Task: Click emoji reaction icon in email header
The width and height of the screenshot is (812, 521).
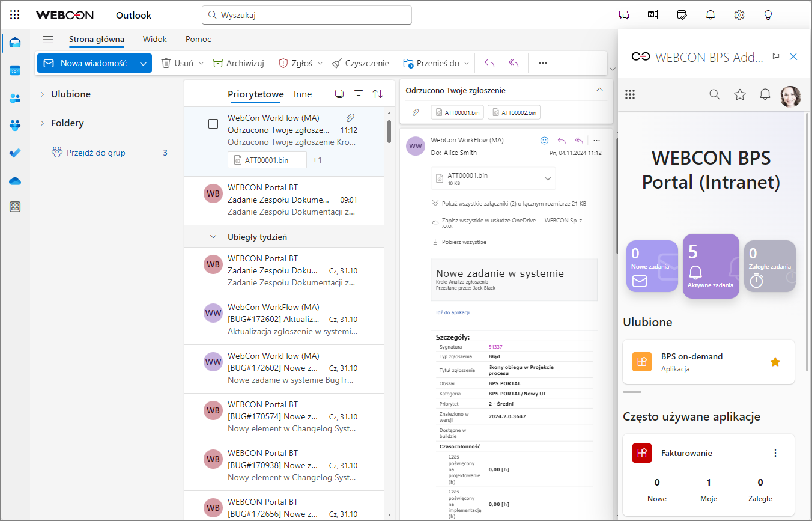Action: (545, 140)
